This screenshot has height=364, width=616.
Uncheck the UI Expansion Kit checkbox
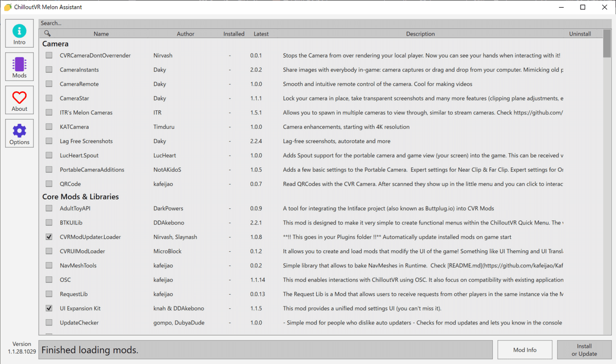[x=49, y=309]
